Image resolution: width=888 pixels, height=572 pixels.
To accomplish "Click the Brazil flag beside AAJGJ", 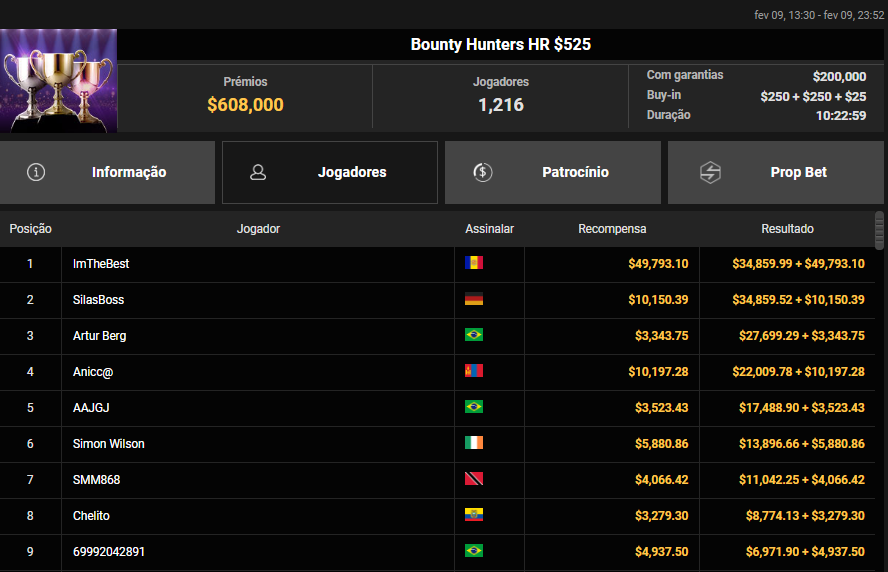I will click(474, 407).
